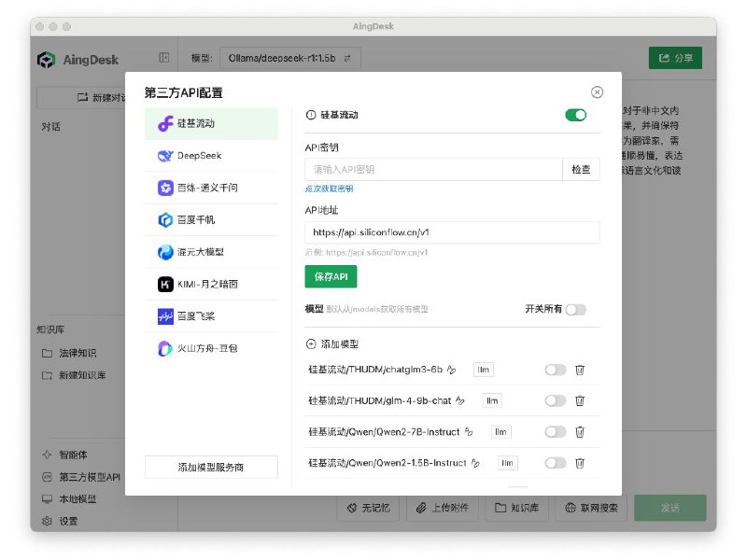Click the AingDesk logo icon
This screenshot has height=560, width=747.
tap(46, 60)
